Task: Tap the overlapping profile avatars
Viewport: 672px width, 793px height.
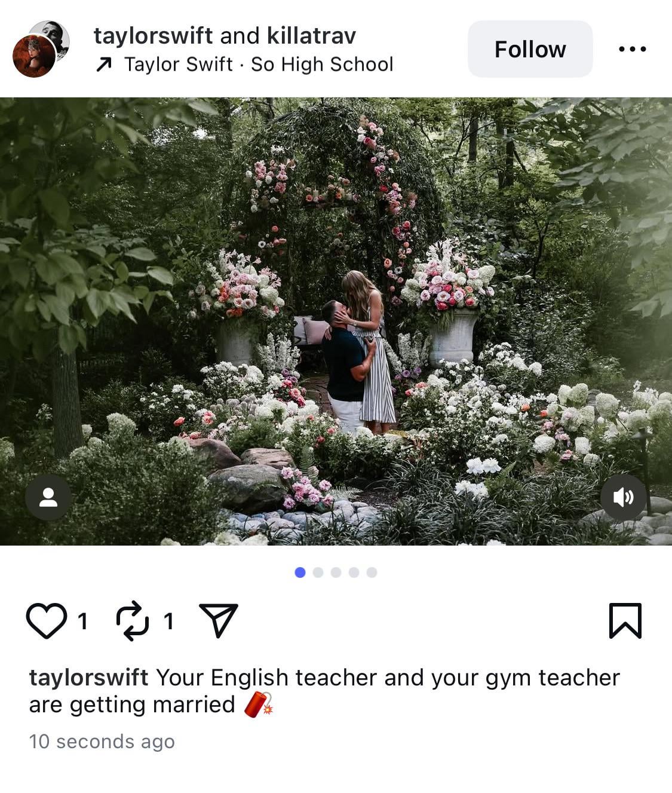Action: 41,49
